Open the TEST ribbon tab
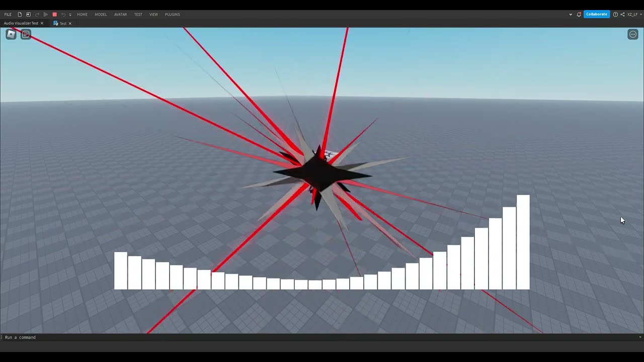This screenshot has height=362, width=644. 138,15
